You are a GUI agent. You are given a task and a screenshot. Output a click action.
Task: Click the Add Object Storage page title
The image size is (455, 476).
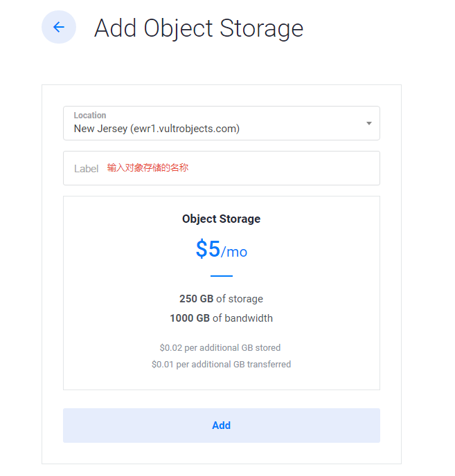pyautogui.click(x=199, y=28)
